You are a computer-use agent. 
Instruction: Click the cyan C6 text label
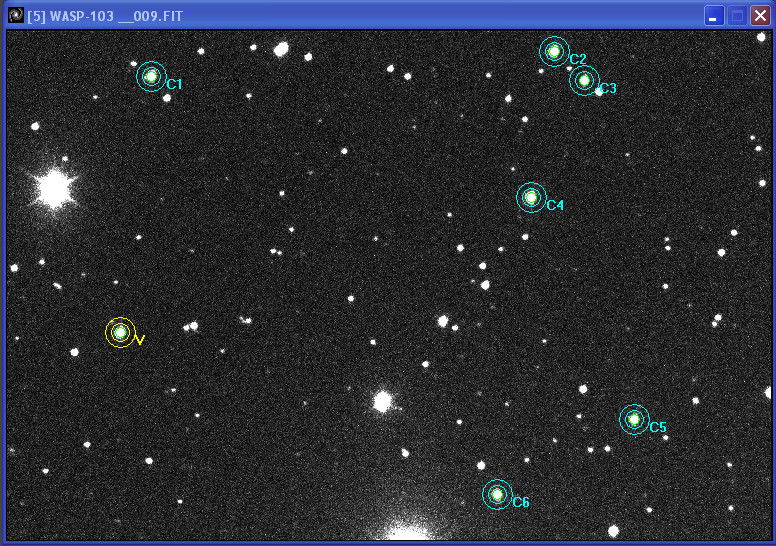point(520,502)
